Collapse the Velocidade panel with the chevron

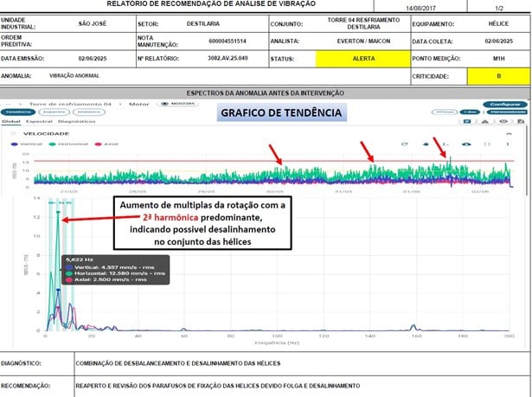point(509,134)
